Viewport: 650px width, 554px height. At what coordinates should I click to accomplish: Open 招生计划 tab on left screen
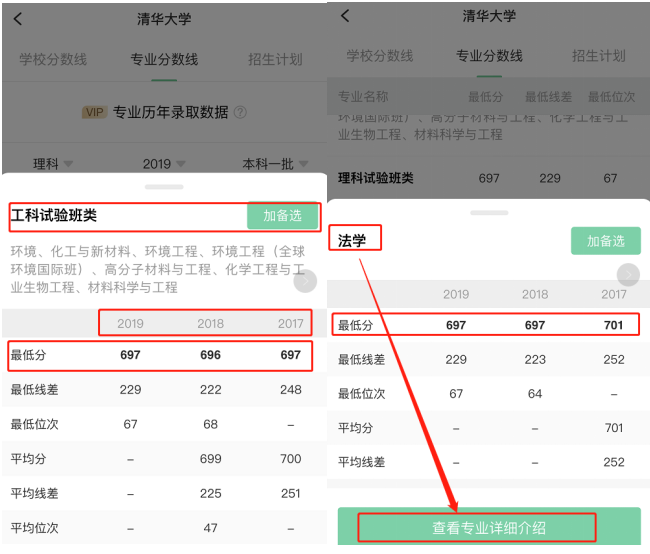click(x=275, y=59)
